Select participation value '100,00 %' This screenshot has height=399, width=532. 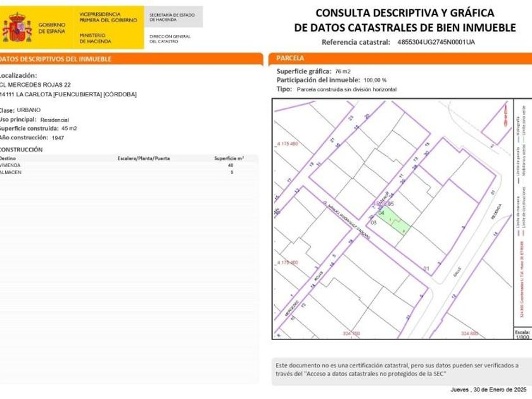pyautogui.click(x=375, y=80)
